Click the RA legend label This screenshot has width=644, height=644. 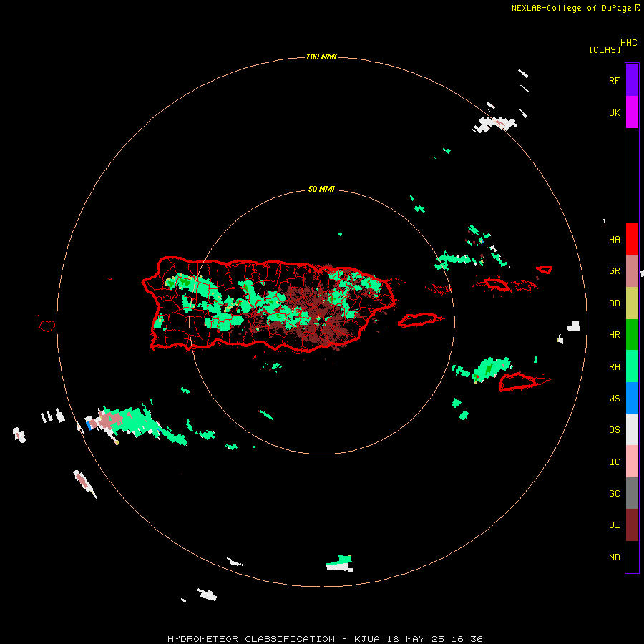[x=614, y=367]
